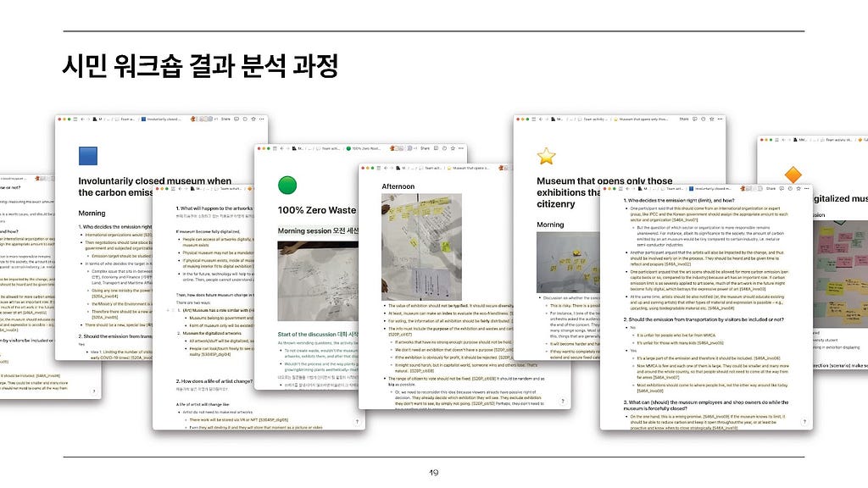The image size is (868, 488).
Task: View history in 'Museum that opens only those' window
Action: [704, 119]
